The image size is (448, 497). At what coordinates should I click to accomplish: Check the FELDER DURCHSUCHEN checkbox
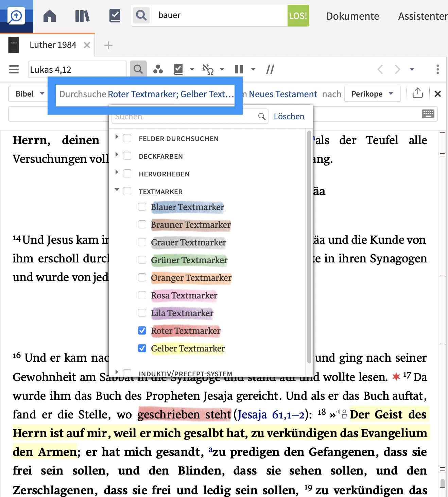pyautogui.click(x=127, y=138)
